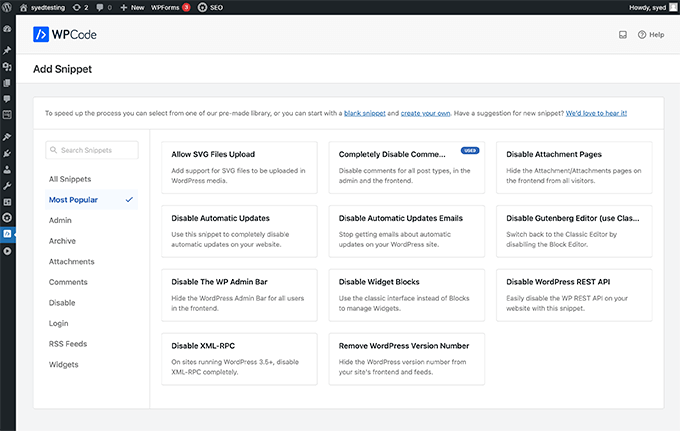Open the WPForms menu in admin bar
This screenshot has height=431, width=680.
170,7
